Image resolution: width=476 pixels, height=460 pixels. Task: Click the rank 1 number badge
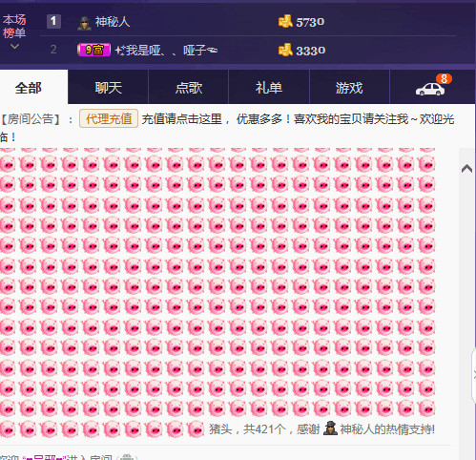click(53, 21)
